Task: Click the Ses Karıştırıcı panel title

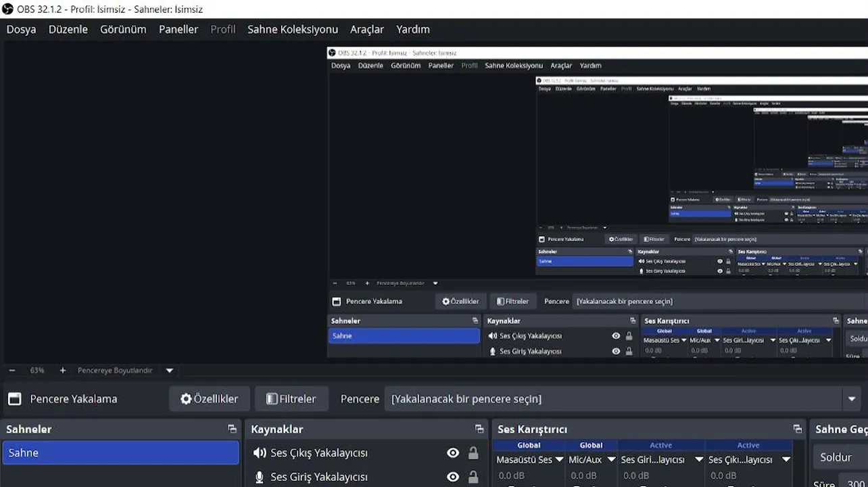Action: tap(533, 429)
